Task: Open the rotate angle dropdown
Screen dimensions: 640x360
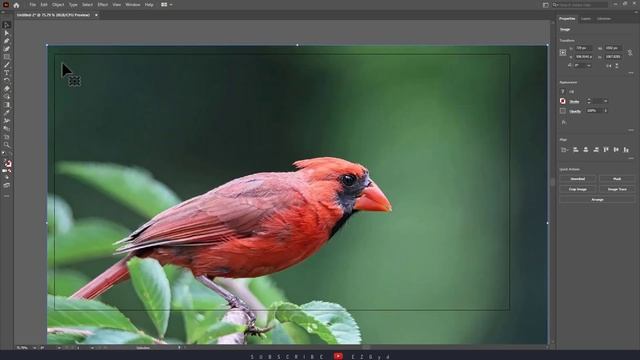Action: (x=589, y=65)
